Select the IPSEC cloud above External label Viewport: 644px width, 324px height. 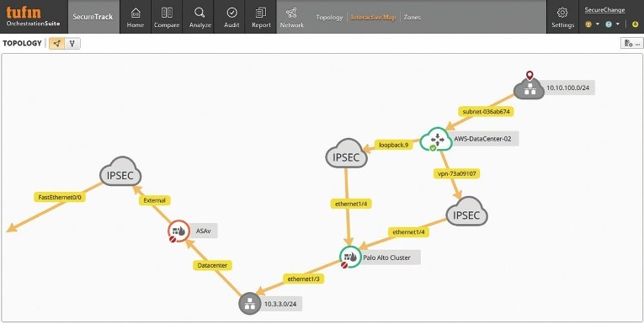120,172
